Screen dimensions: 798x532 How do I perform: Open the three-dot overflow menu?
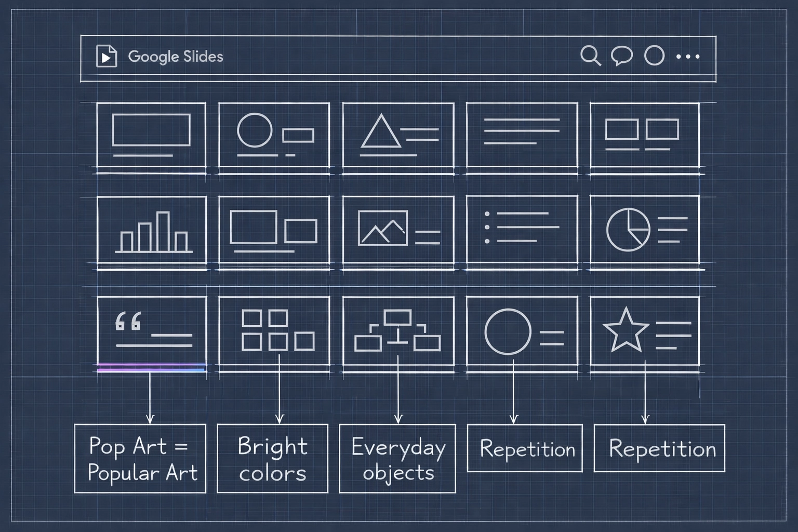(x=688, y=56)
